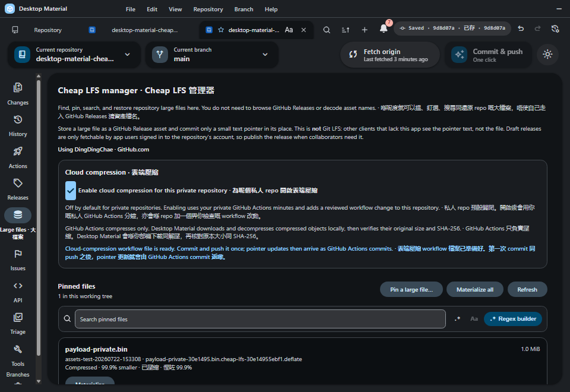Open the Edit menu
The height and width of the screenshot is (392, 570).
[152, 9]
